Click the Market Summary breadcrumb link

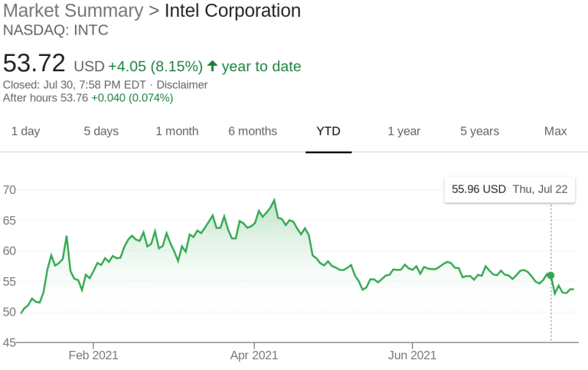(73, 11)
